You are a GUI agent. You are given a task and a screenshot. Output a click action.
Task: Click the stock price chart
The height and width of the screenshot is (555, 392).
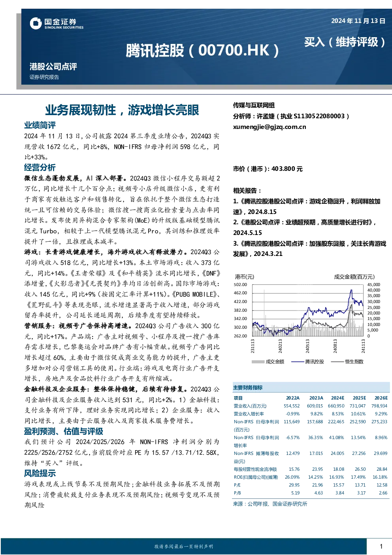(x=307, y=310)
